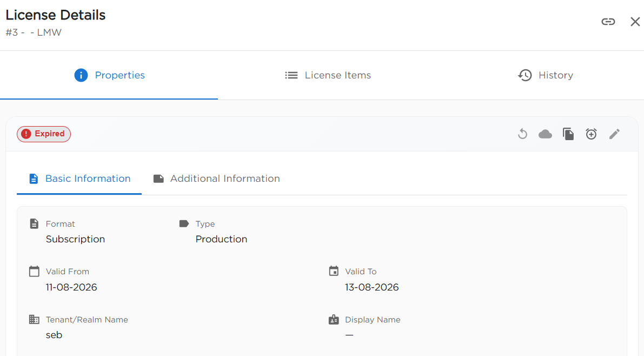Screen dimensions: 644x356
Task: Close the License Details panel
Action: (x=635, y=22)
